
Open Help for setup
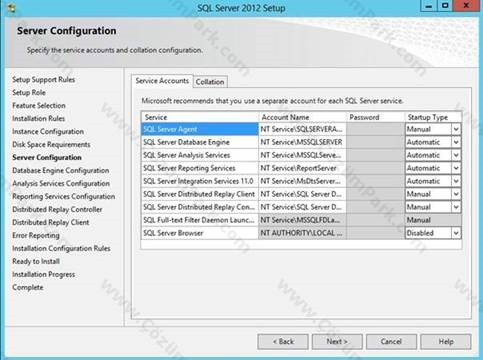click(446, 342)
